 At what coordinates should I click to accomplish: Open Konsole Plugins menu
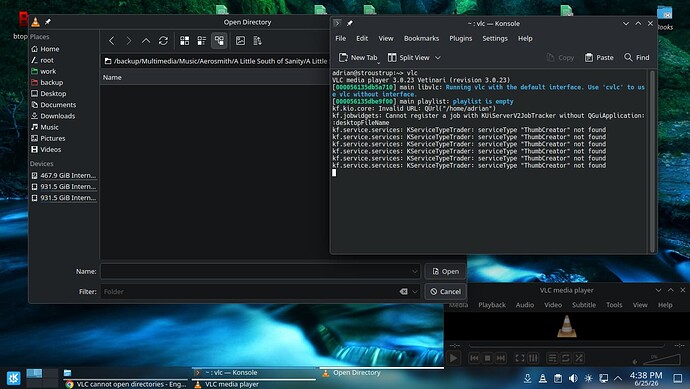tap(461, 38)
